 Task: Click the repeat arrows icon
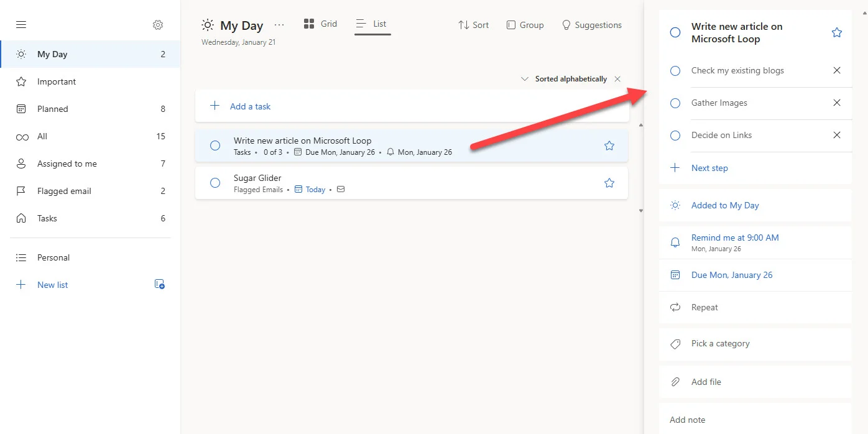click(675, 307)
